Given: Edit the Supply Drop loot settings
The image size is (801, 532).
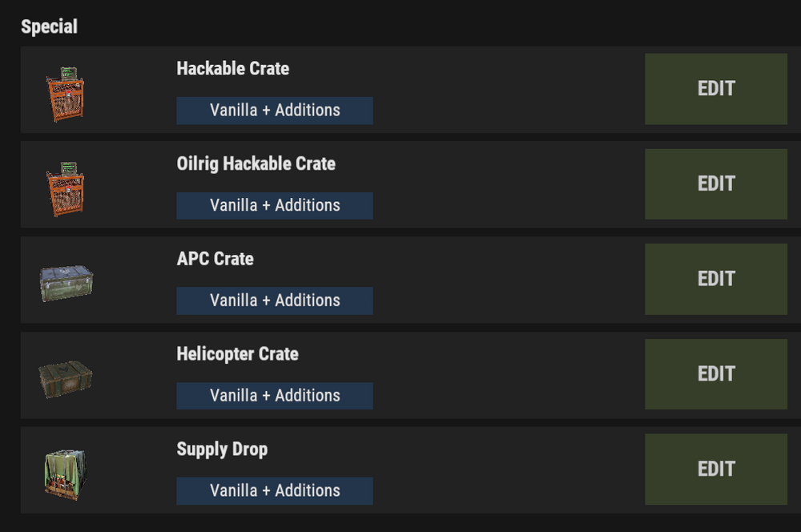Looking at the screenshot, I should tap(715, 469).
